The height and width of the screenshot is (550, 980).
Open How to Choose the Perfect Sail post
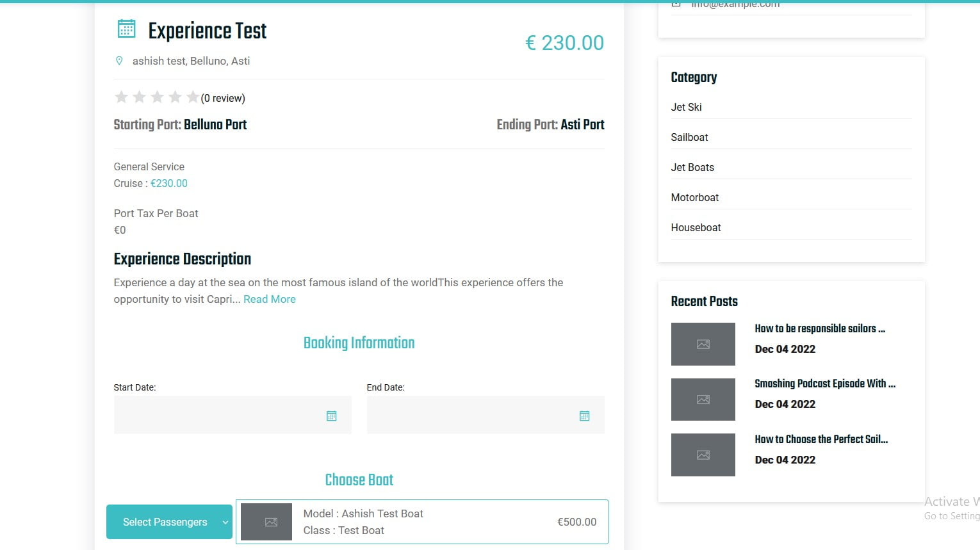tap(821, 439)
